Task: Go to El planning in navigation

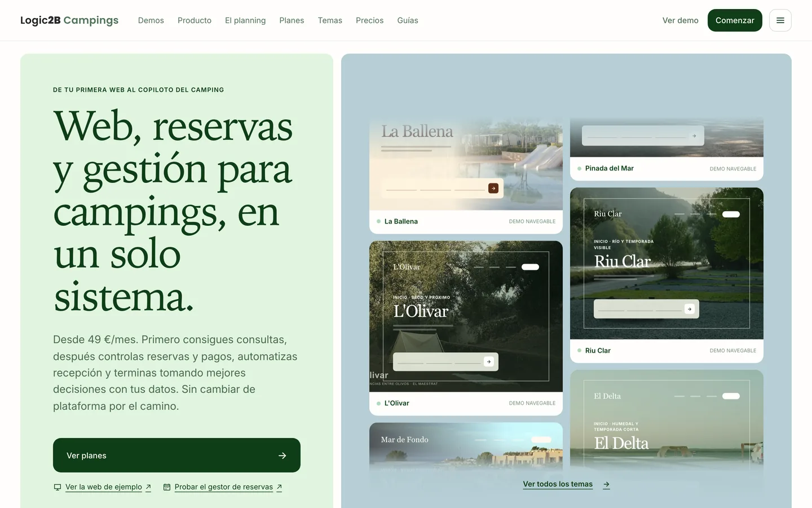Action: pyautogui.click(x=245, y=20)
